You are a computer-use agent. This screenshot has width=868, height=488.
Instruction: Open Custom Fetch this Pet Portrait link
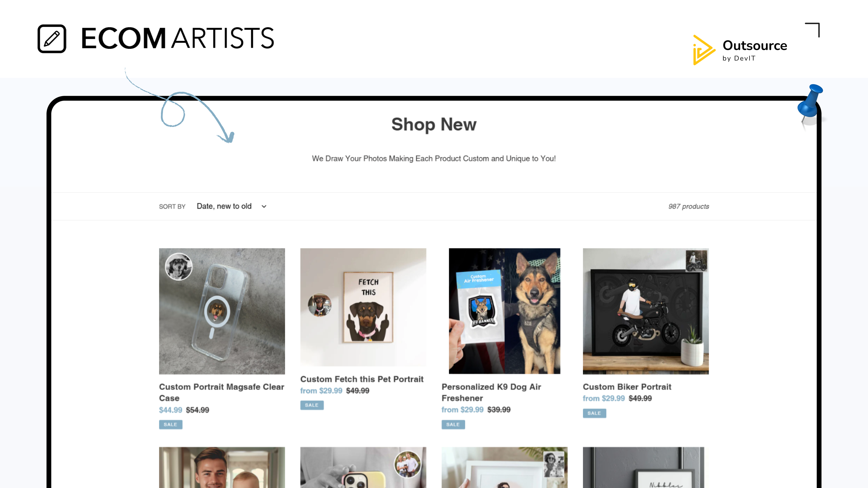[x=362, y=379]
